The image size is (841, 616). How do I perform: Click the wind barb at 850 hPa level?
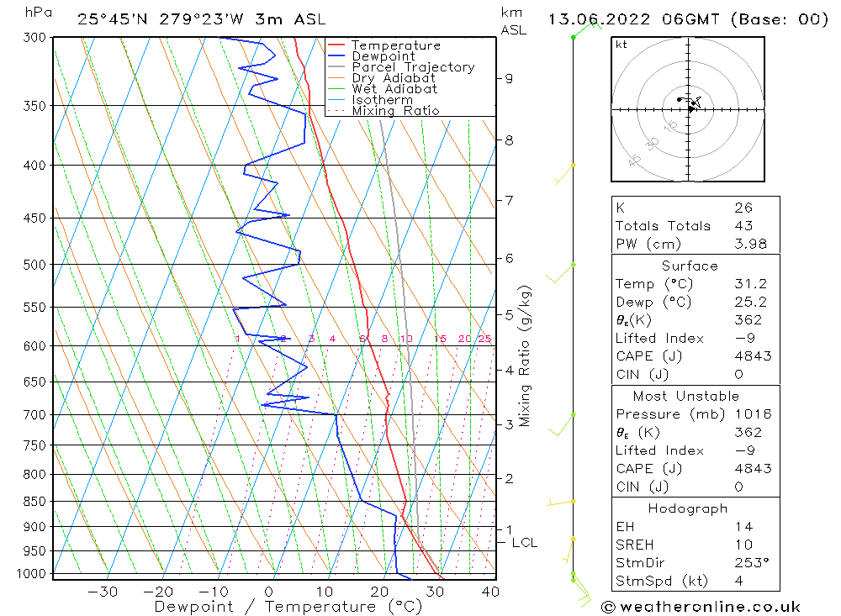tap(561, 503)
